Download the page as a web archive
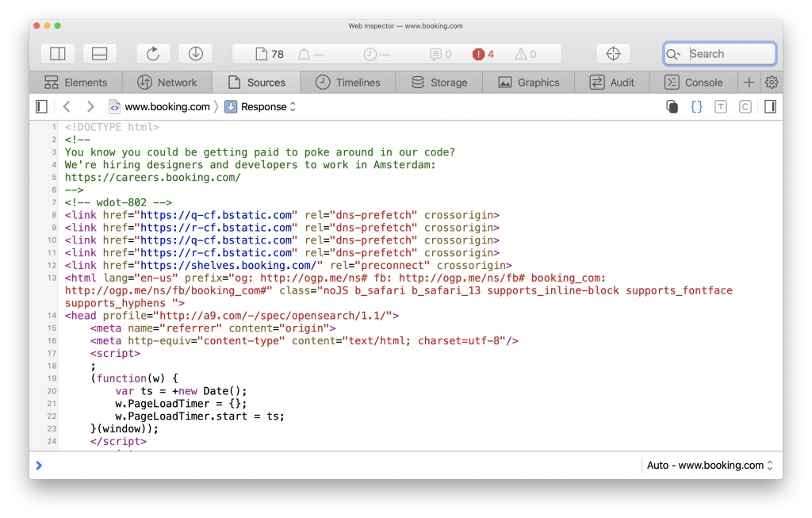 click(195, 53)
